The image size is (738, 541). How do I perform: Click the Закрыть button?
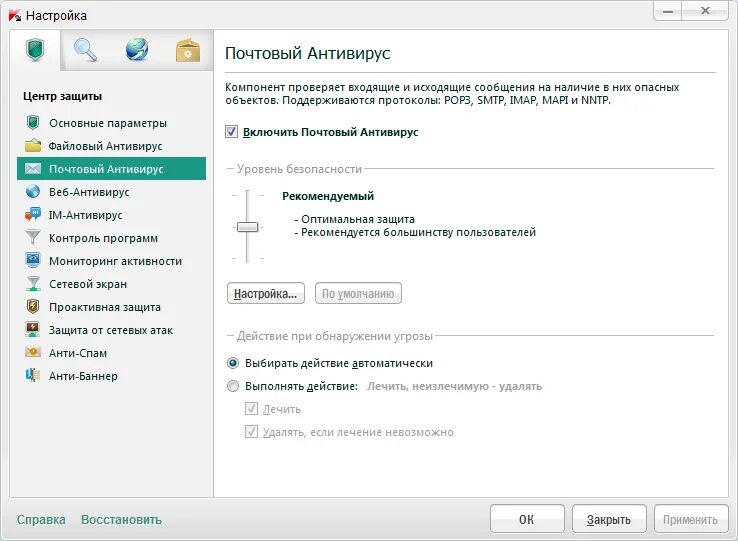[x=609, y=519]
